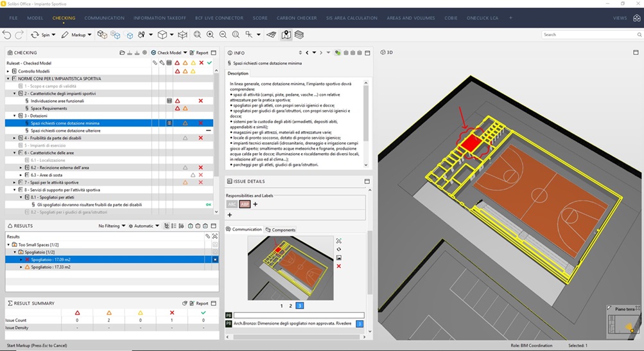Collapse the 8.1 Spogliatoi per atleti node
Image resolution: width=644 pixels, height=351 pixels.
point(21,197)
